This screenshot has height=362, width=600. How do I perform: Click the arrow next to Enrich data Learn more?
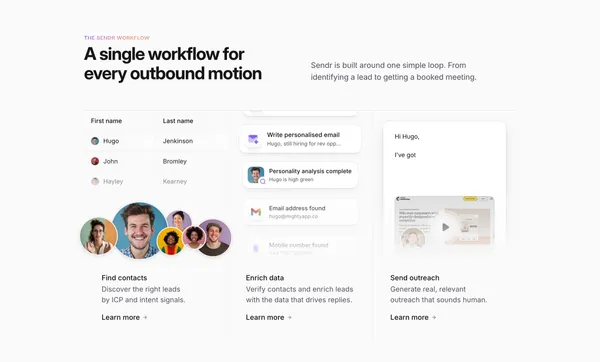[289, 317]
